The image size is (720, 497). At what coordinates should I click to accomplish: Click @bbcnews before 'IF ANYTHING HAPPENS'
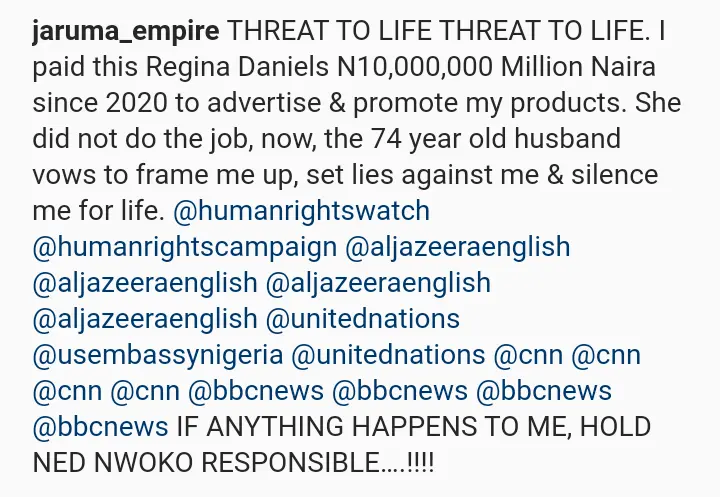click(x=100, y=427)
